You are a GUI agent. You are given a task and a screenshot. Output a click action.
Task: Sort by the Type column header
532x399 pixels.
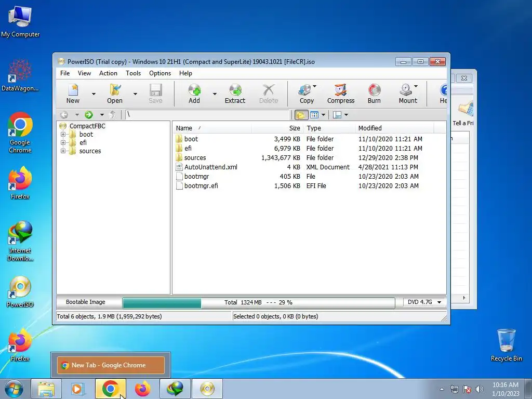[329, 128]
